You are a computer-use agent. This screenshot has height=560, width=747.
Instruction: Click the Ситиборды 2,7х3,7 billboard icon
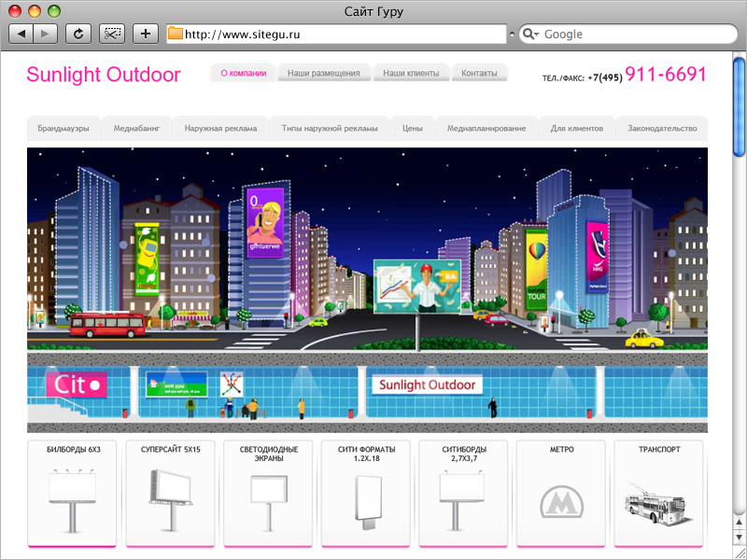(x=461, y=501)
